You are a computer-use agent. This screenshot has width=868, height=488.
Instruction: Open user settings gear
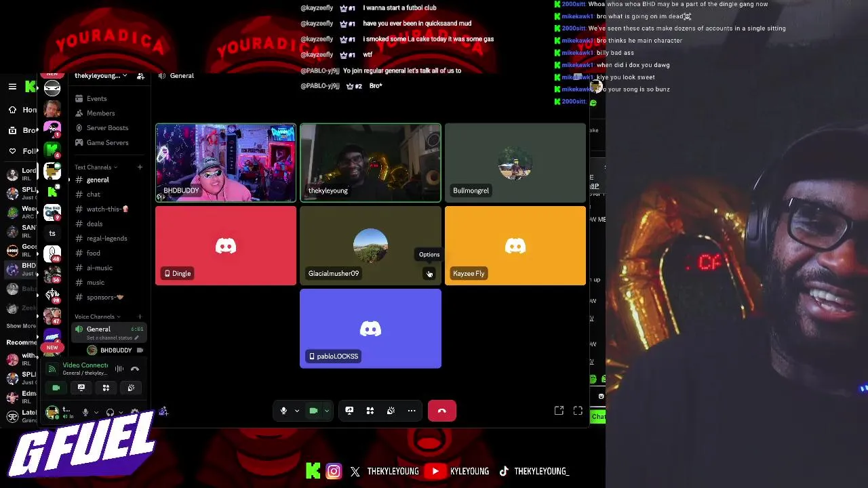point(135,412)
